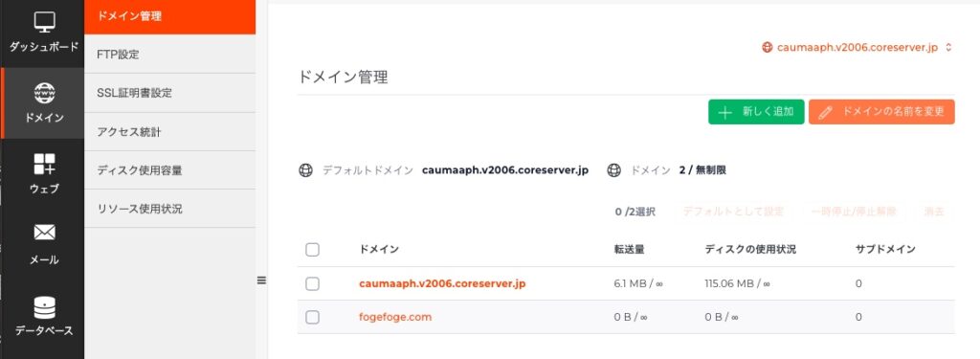Image resolution: width=980 pixels, height=359 pixels.
Task: Check the fogefoge.com row checkbox
Action: (313, 317)
